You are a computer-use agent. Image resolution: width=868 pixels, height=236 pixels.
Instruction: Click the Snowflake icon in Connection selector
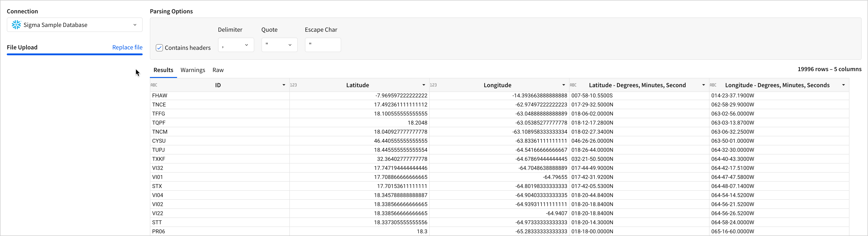click(16, 25)
